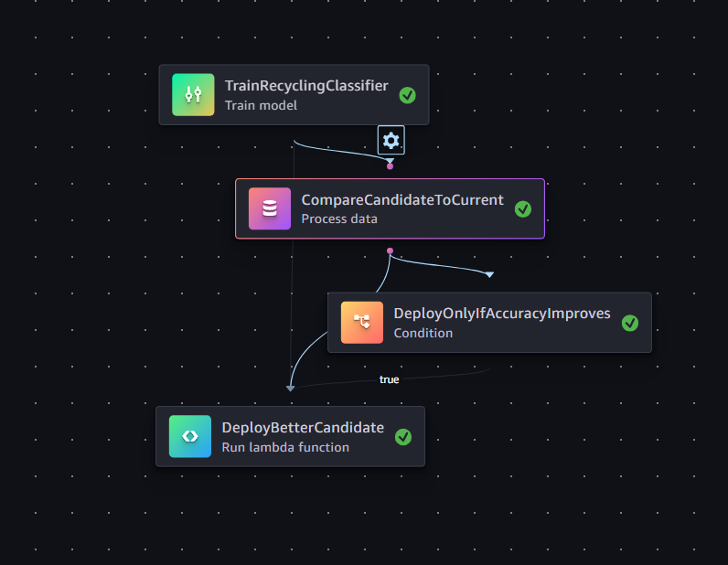
Task: Click the 'true' edge label
Action: tap(389, 379)
